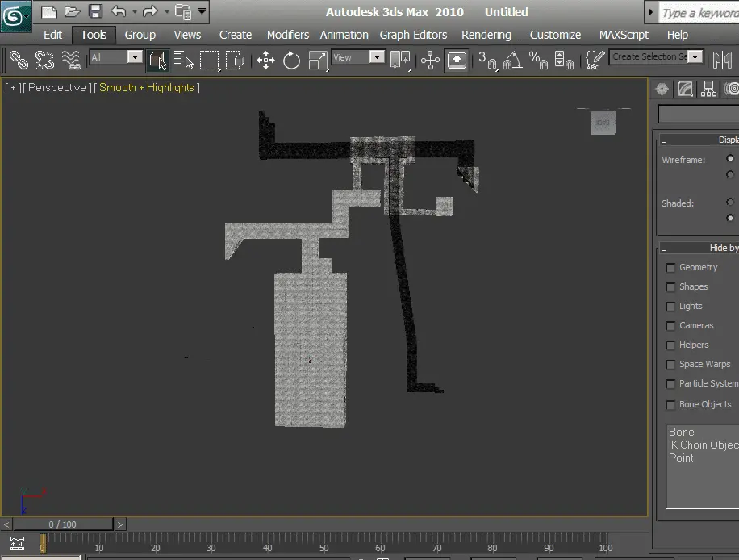Viewport: 739px width, 560px height.
Task: Check the Geometry hide checkbox
Action: [670, 268]
